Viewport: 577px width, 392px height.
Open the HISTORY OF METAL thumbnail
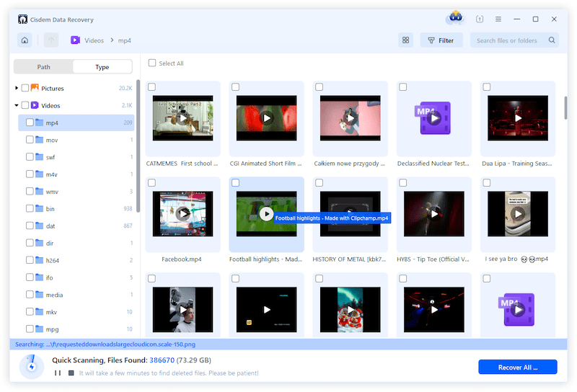(x=351, y=213)
